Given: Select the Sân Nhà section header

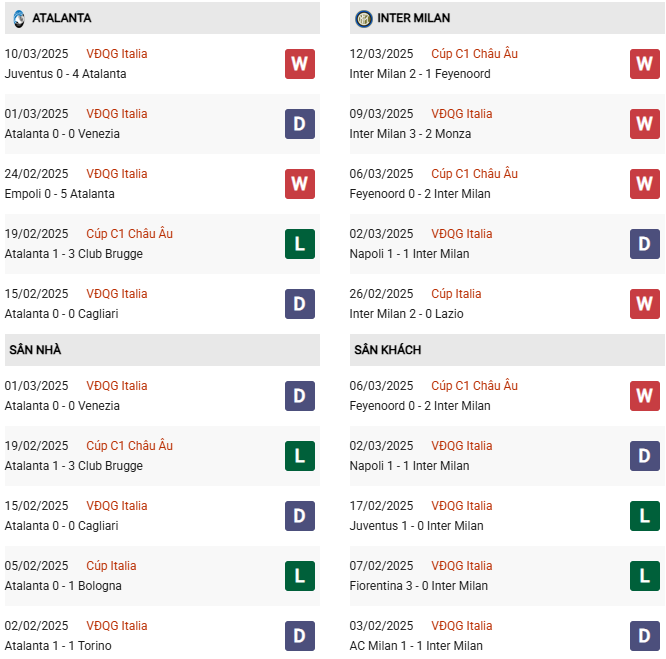Looking at the screenshot, I should tap(35, 350).
